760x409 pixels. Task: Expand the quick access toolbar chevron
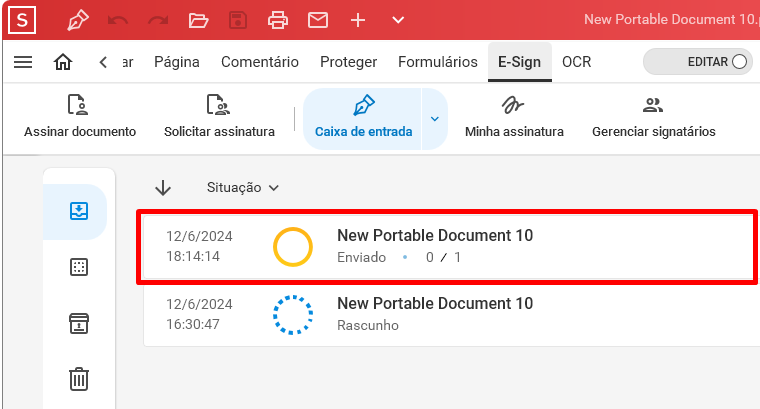tap(398, 20)
